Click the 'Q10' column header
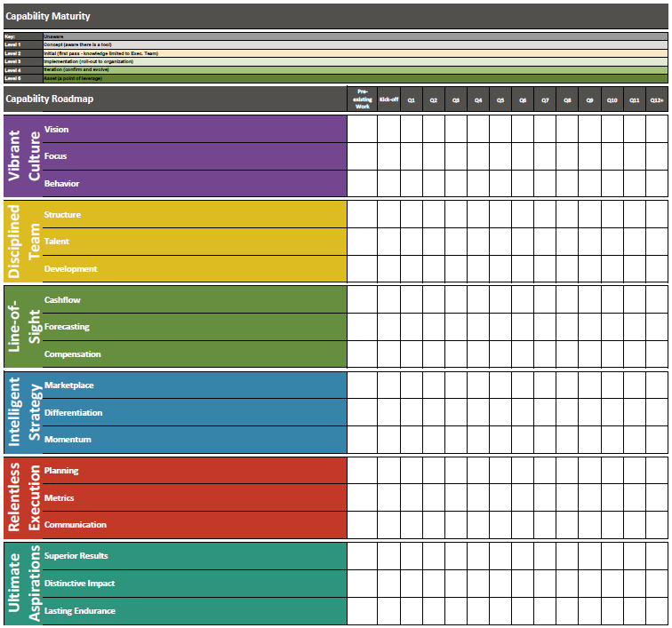The image size is (672, 628). (612, 99)
